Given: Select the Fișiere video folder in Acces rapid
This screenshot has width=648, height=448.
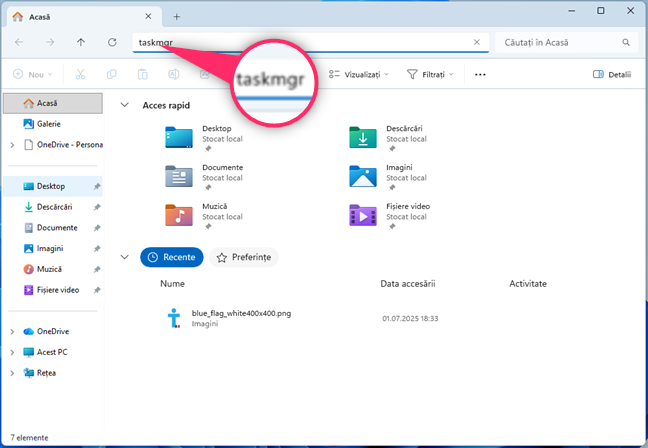Looking at the screenshot, I should (x=391, y=215).
